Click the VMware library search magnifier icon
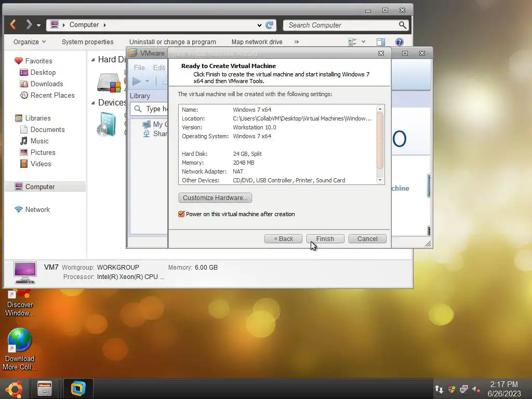The image size is (532, 399). (x=138, y=109)
